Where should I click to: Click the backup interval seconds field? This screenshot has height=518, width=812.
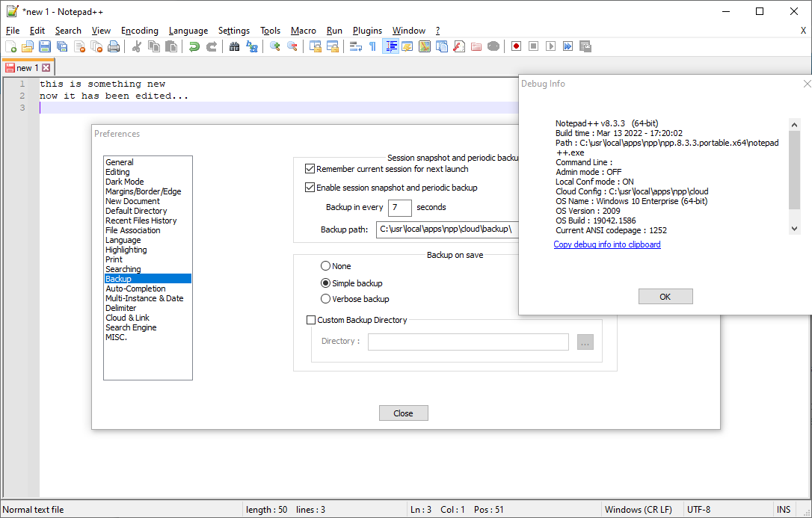(x=400, y=207)
